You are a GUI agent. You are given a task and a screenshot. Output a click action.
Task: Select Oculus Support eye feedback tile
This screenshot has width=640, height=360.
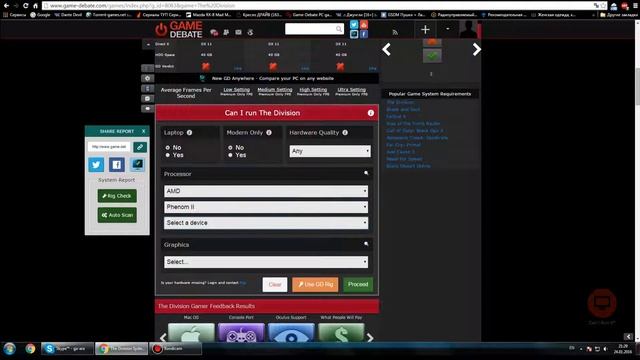point(291,333)
